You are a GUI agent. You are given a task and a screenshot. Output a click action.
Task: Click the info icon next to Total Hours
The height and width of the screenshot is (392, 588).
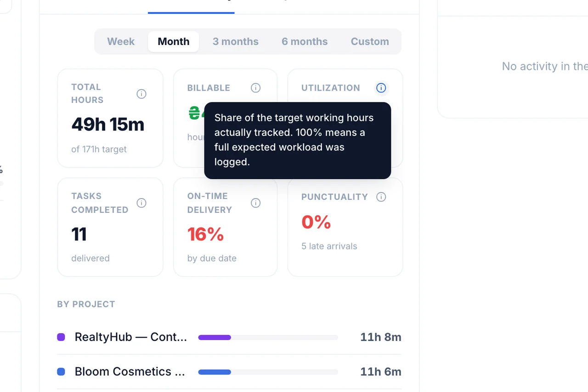(x=141, y=94)
